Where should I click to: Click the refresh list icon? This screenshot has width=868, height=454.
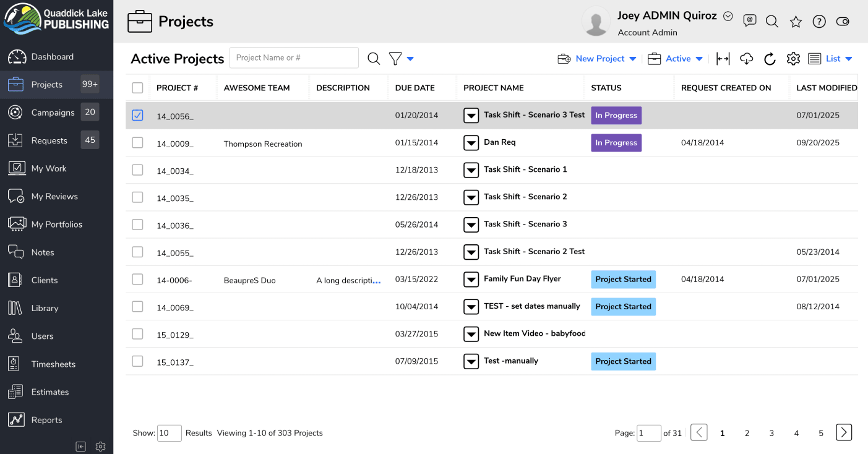(x=770, y=59)
